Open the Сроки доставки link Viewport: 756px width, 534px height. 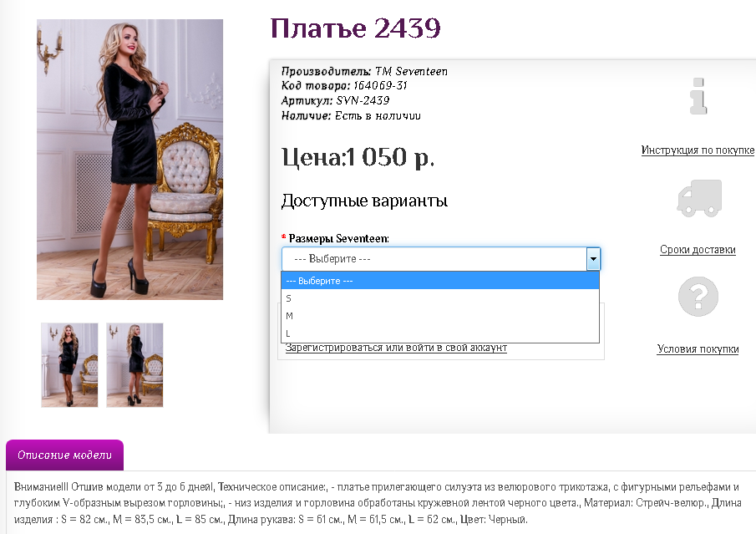(698, 249)
